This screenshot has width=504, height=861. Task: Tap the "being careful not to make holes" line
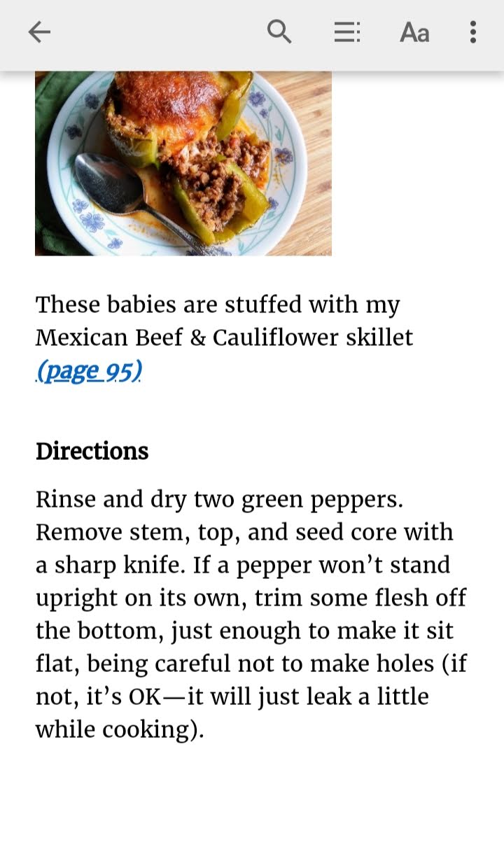point(251,664)
